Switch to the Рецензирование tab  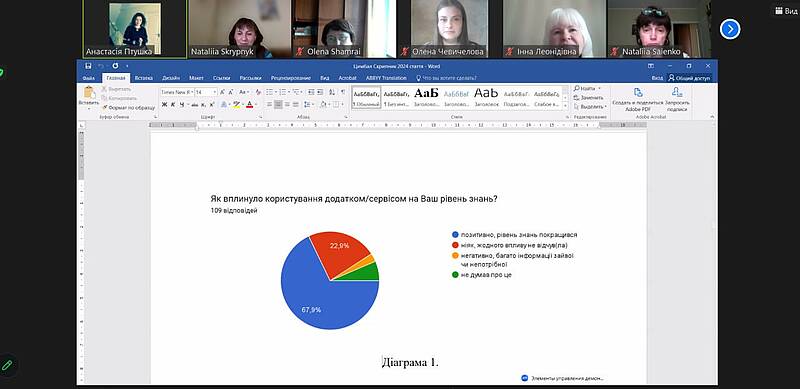pos(291,78)
